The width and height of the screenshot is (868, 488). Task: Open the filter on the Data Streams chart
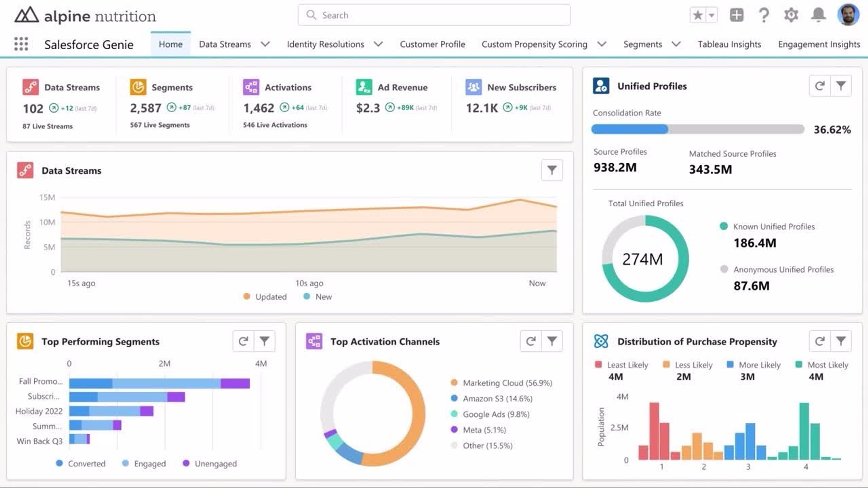pyautogui.click(x=551, y=170)
